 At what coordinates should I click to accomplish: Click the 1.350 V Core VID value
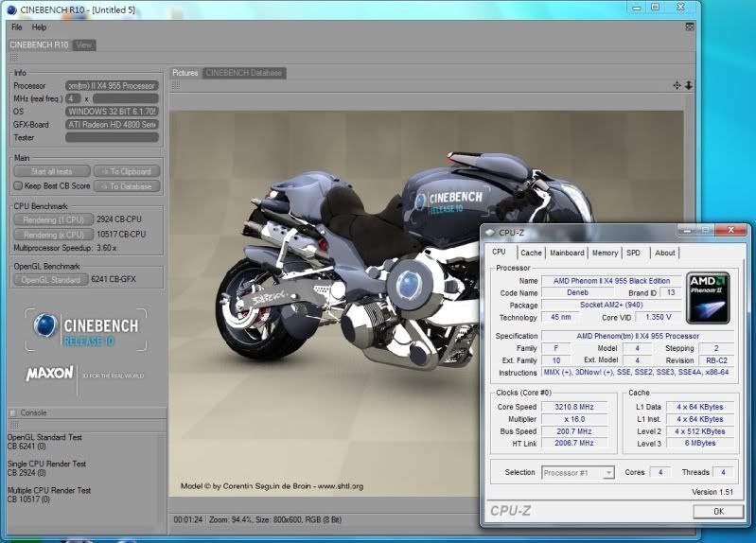click(659, 317)
